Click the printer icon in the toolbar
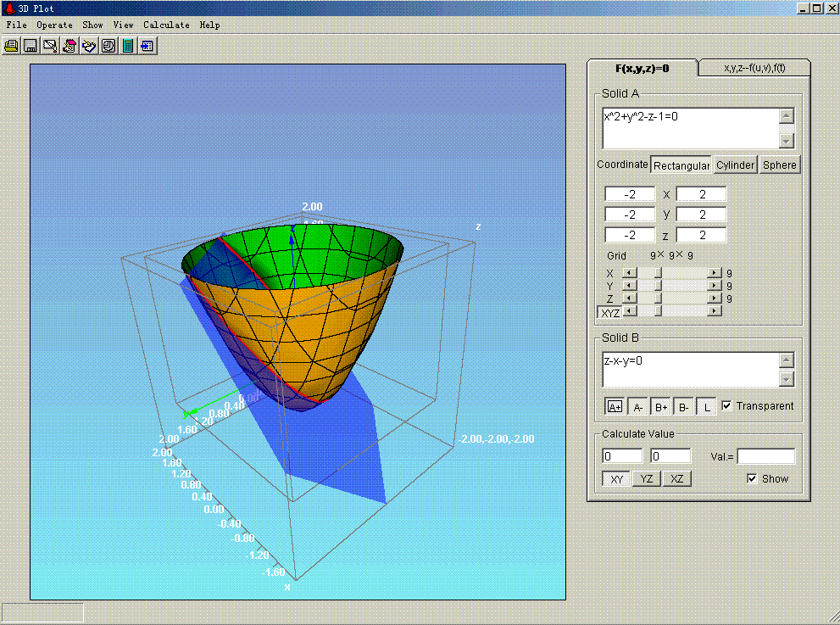 click(x=11, y=46)
